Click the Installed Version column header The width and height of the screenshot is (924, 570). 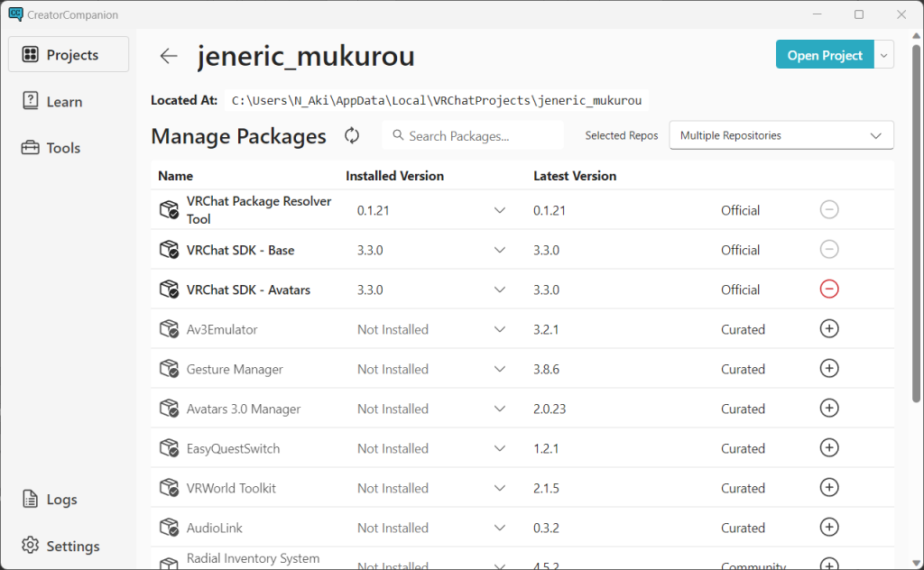pyautogui.click(x=395, y=176)
